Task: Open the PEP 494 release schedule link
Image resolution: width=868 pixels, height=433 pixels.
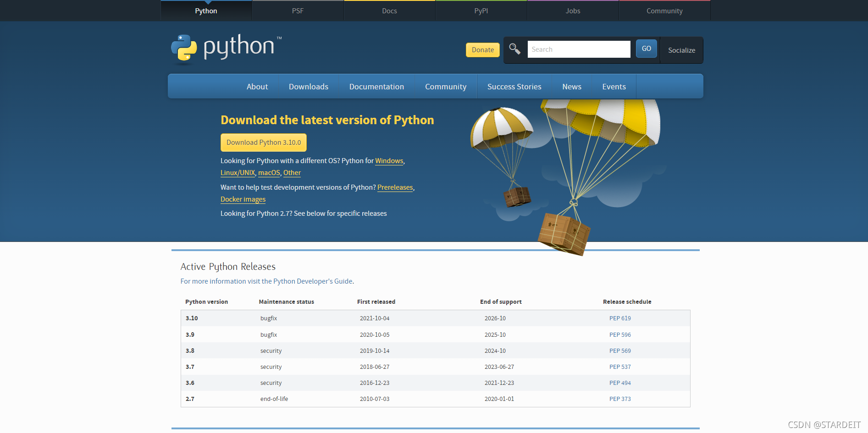Action: (x=620, y=383)
